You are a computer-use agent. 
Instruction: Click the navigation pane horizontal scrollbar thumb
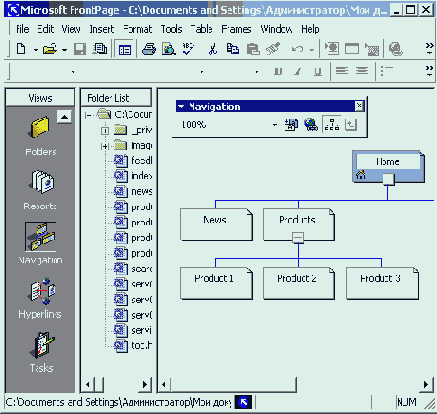(x=233, y=384)
